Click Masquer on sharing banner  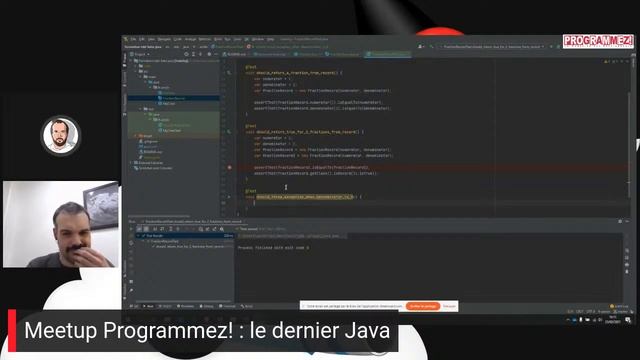point(449,306)
